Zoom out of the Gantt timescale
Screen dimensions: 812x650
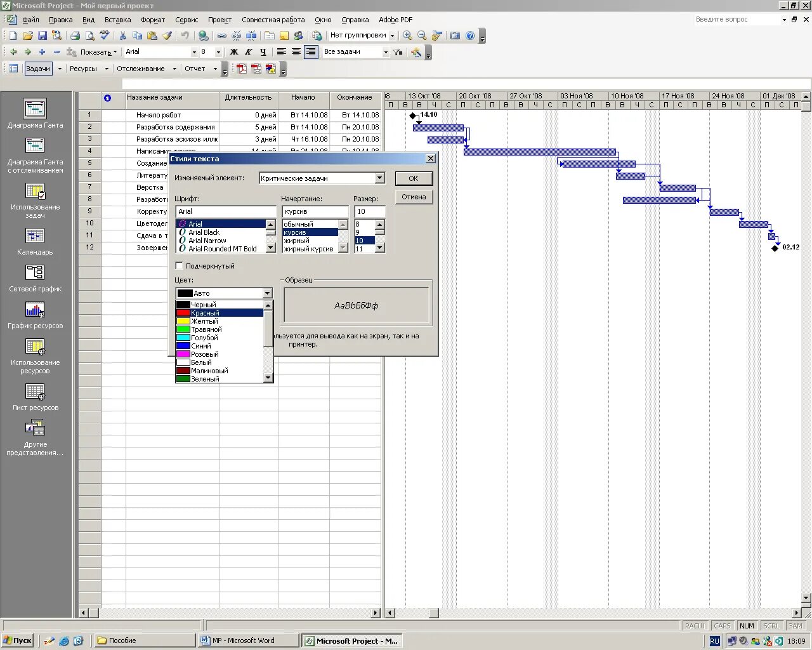(422, 36)
